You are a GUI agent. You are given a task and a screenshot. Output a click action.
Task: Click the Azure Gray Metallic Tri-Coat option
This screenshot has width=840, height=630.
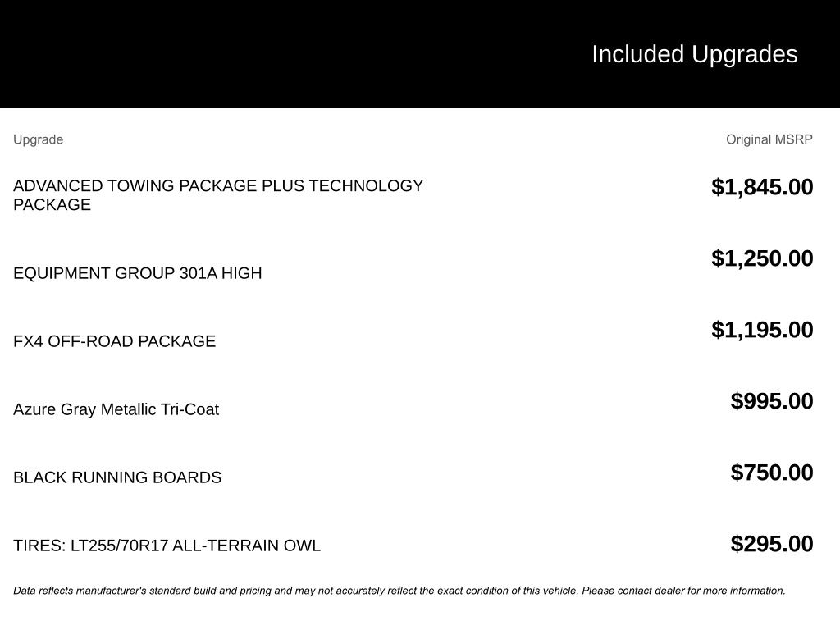pos(116,409)
